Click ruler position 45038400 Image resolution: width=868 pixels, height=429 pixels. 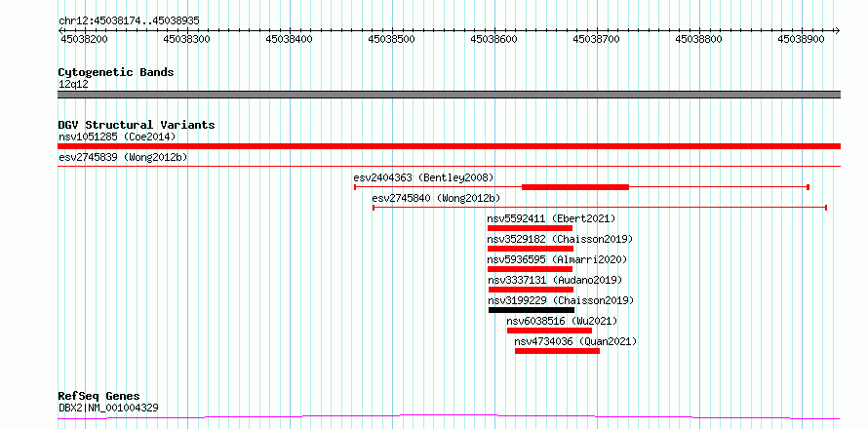[289, 39]
